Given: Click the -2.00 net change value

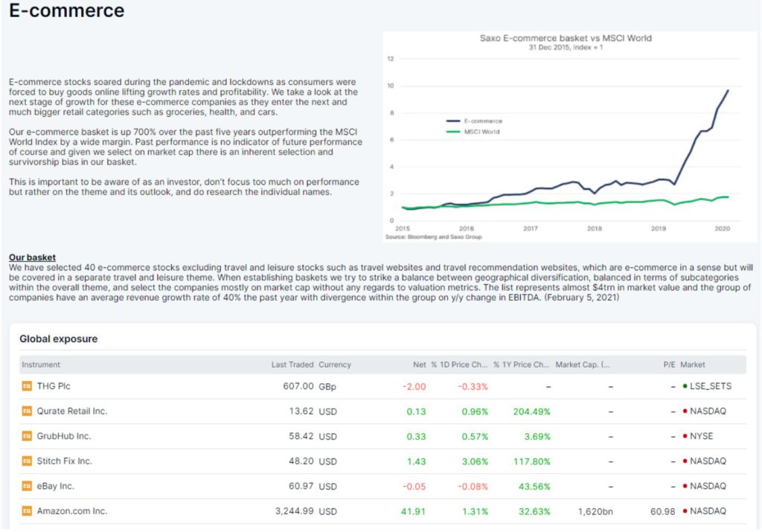Looking at the screenshot, I should pyautogui.click(x=414, y=387).
